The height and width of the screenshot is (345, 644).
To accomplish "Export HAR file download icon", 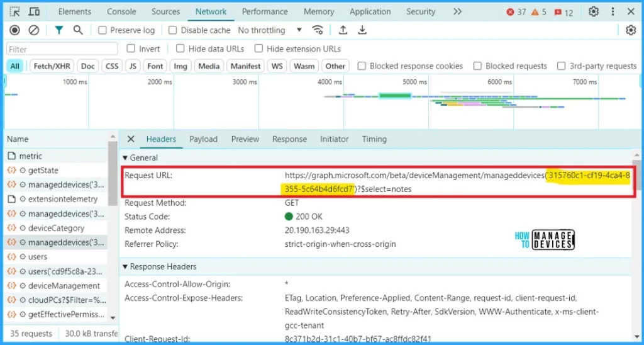I will point(362,30).
